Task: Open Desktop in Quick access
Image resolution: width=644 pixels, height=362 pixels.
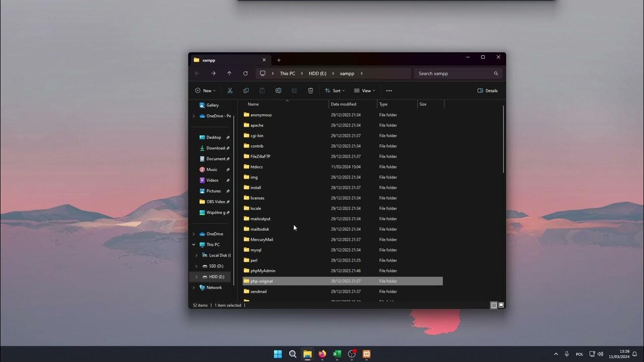Action: tap(213, 137)
